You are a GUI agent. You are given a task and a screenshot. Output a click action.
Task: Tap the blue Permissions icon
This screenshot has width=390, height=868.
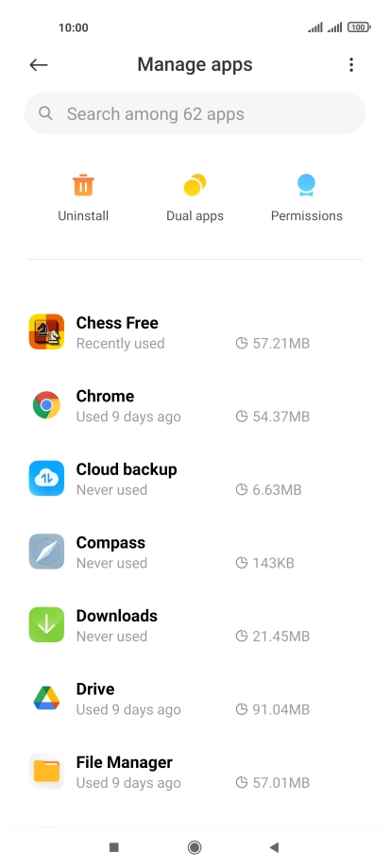pos(306,185)
